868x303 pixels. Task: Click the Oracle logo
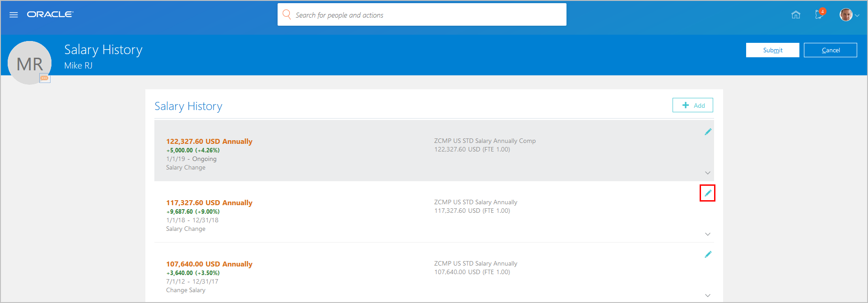(x=50, y=14)
